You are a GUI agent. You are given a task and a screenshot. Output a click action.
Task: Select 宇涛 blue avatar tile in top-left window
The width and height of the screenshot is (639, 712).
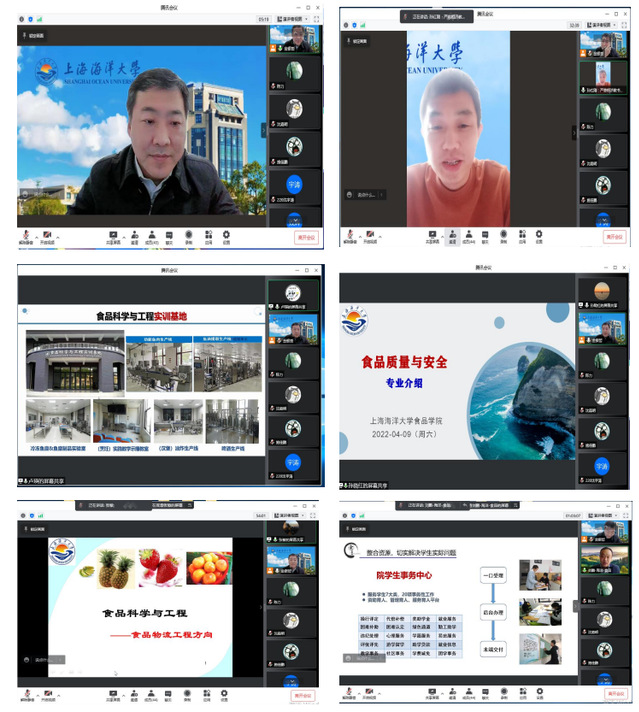pyautogui.click(x=293, y=185)
